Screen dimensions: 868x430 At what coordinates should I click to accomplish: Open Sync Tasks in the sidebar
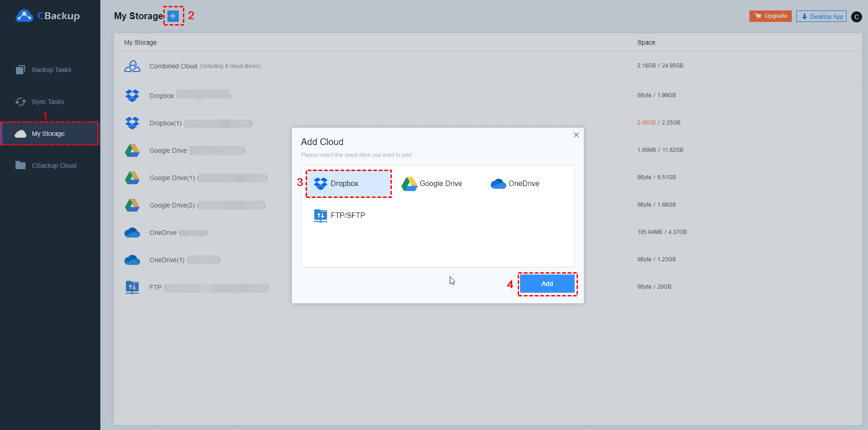pyautogui.click(x=50, y=102)
